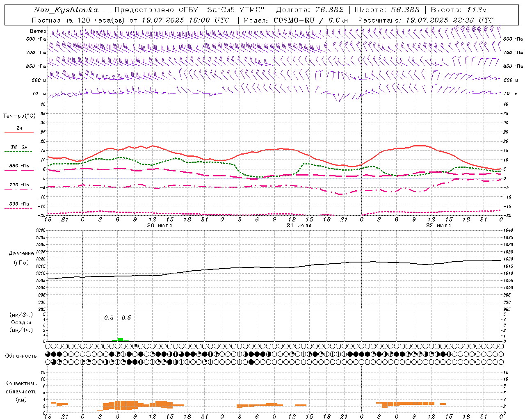Click the Широта: 56.383 header field

[387, 10]
